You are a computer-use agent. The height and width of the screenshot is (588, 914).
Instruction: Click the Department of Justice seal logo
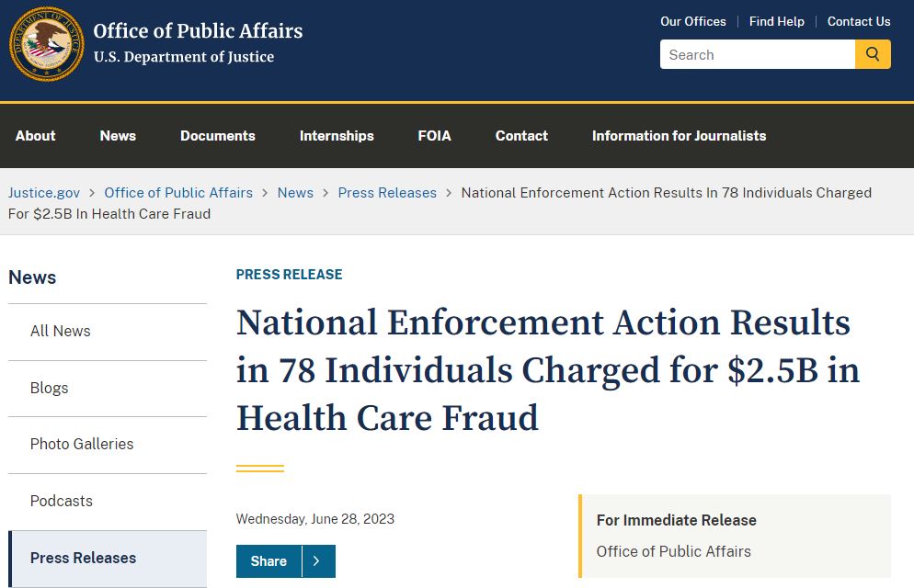tap(47, 44)
